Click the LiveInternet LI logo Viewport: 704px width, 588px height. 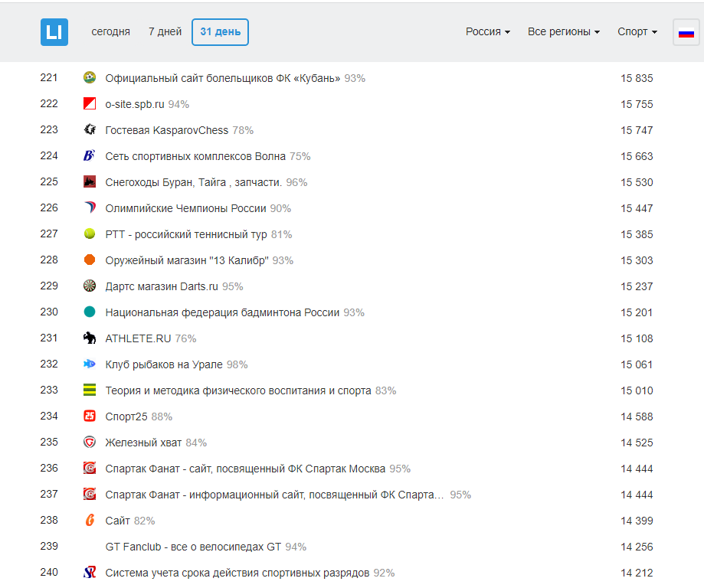[x=54, y=32]
